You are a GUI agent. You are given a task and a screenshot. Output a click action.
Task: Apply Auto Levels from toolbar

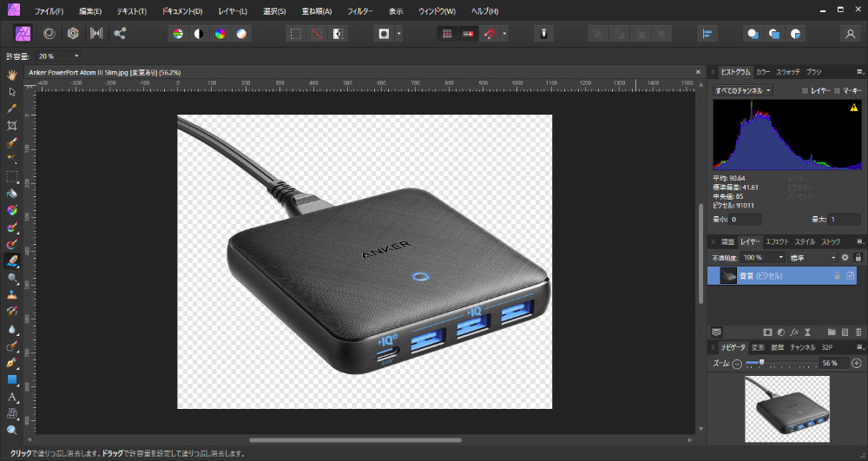[x=178, y=34]
